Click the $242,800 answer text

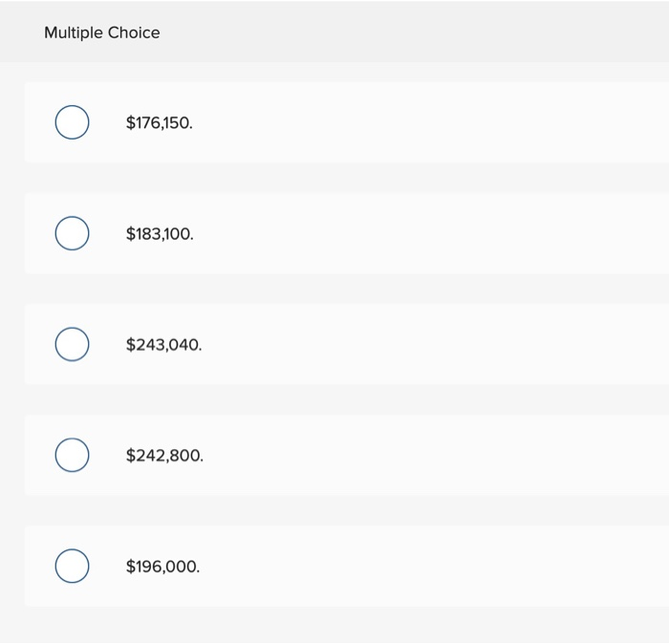click(x=164, y=456)
